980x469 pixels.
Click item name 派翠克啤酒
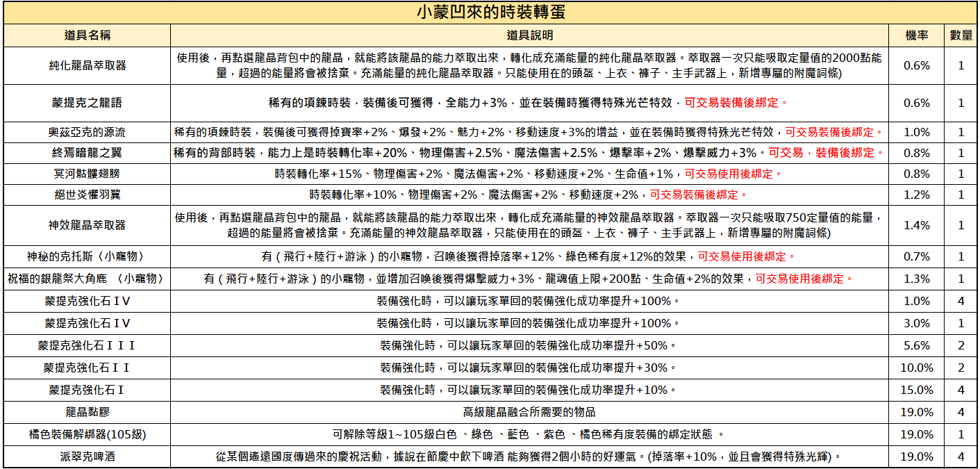[88, 456]
